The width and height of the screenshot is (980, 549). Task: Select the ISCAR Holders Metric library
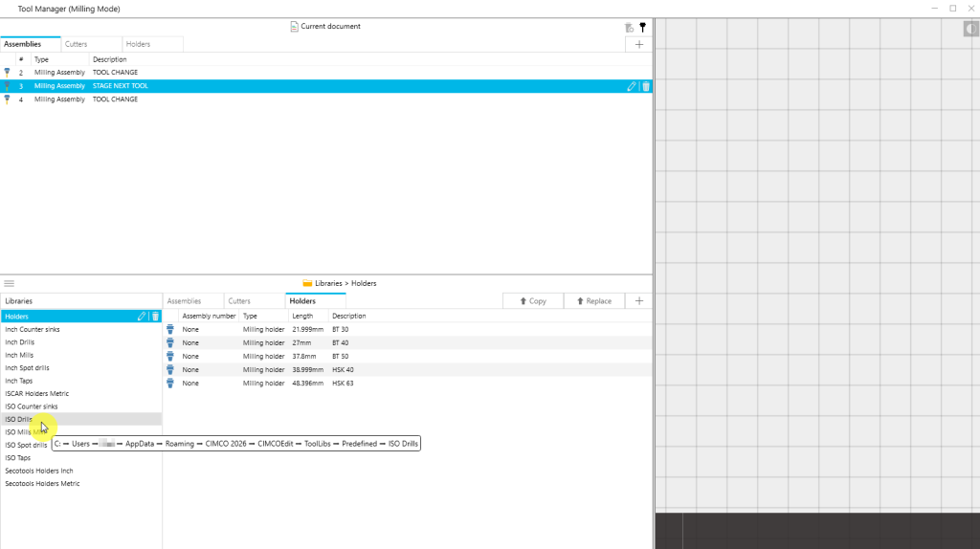coord(36,393)
